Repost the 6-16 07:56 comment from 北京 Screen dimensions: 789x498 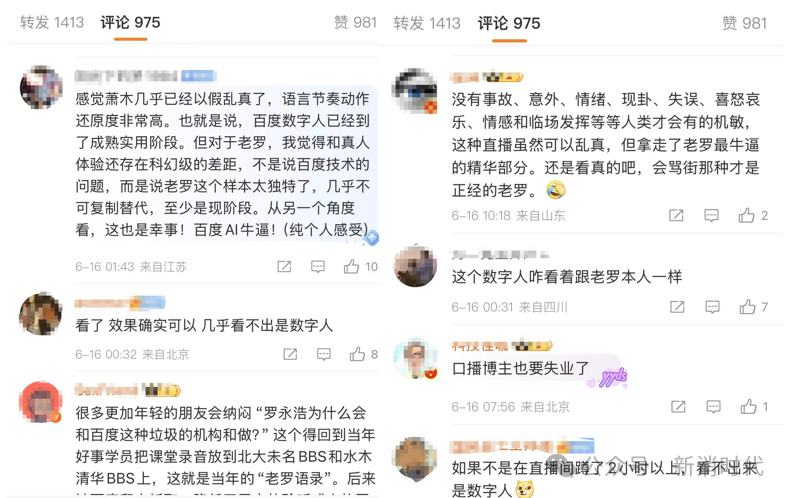(x=678, y=406)
